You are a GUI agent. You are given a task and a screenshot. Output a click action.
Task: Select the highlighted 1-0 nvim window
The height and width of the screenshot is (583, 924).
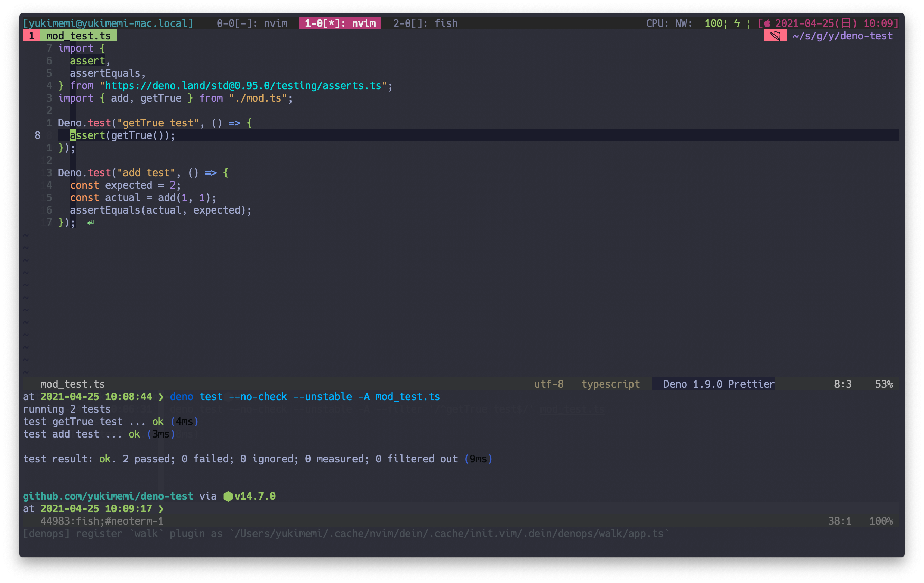(340, 23)
